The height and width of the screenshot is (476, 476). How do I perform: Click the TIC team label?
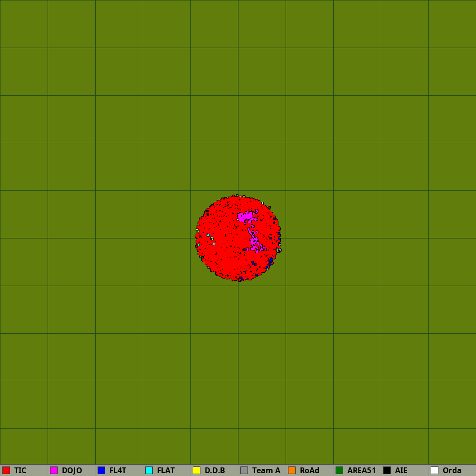tap(20, 470)
